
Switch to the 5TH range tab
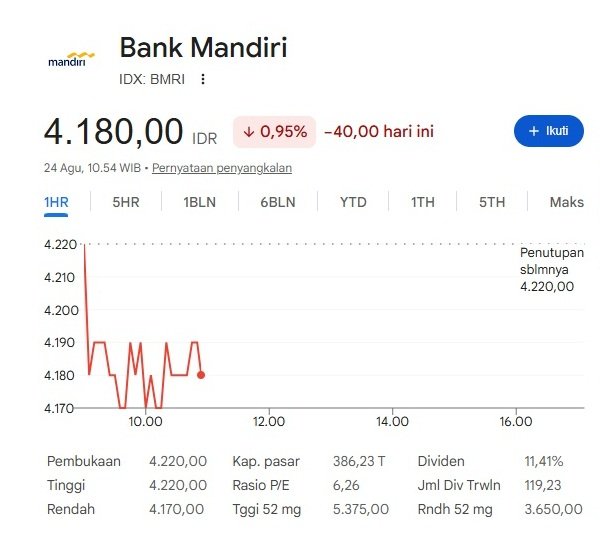492,202
